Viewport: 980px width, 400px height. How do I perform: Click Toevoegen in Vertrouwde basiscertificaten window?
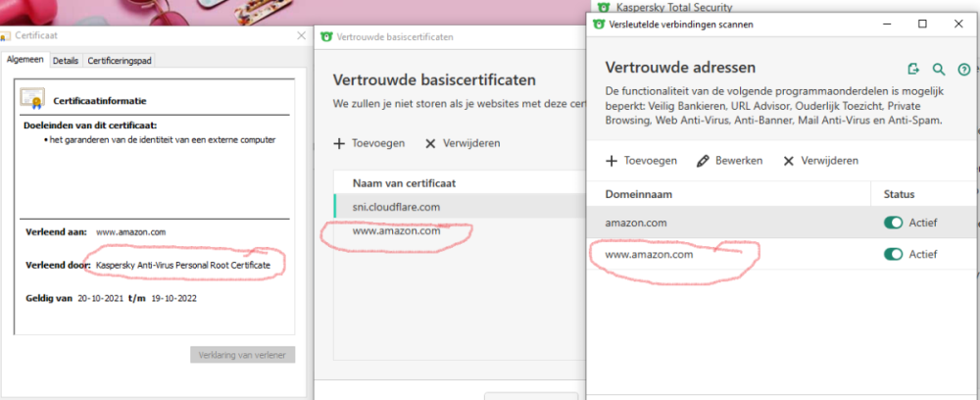(x=368, y=143)
